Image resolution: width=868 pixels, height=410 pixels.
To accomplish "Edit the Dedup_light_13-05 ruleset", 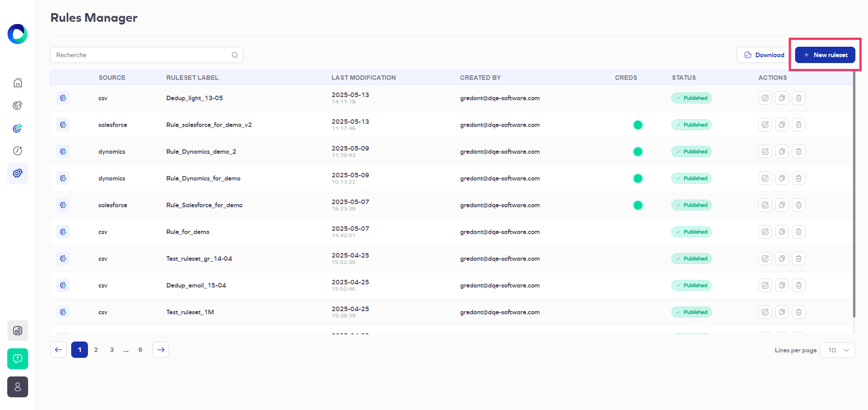I will [765, 98].
